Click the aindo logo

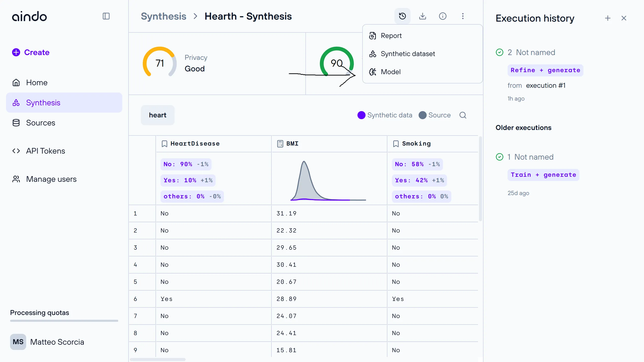pyautogui.click(x=29, y=16)
